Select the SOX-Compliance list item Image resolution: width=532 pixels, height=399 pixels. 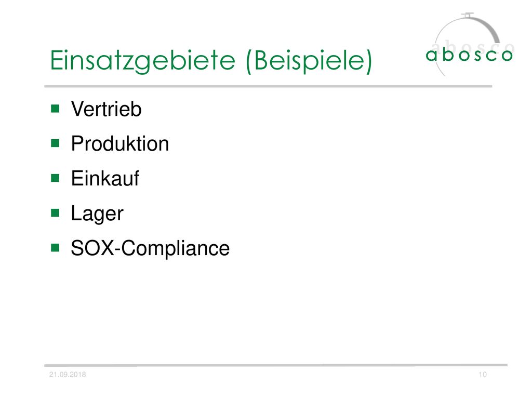pos(150,248)
